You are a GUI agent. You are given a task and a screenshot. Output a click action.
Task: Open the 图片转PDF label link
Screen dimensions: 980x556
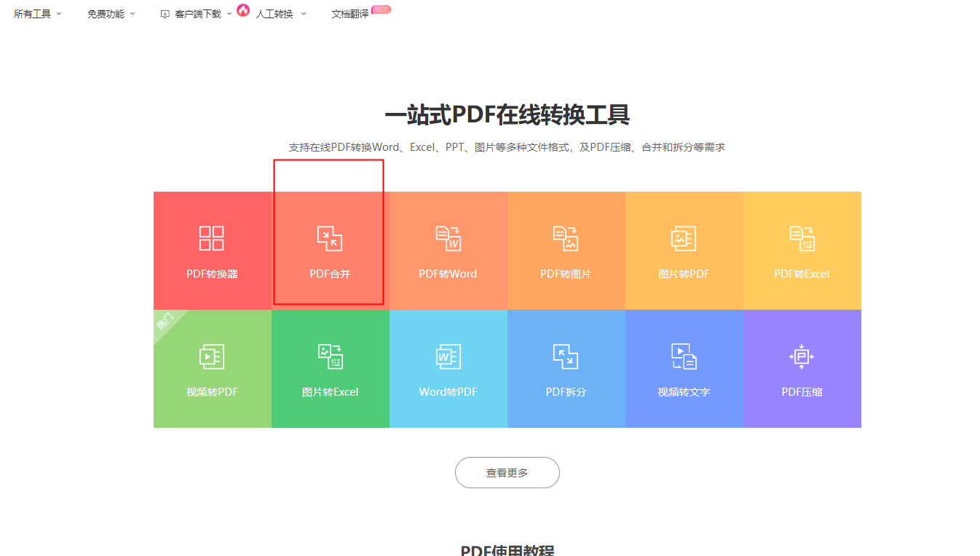(x=684, y=274)
